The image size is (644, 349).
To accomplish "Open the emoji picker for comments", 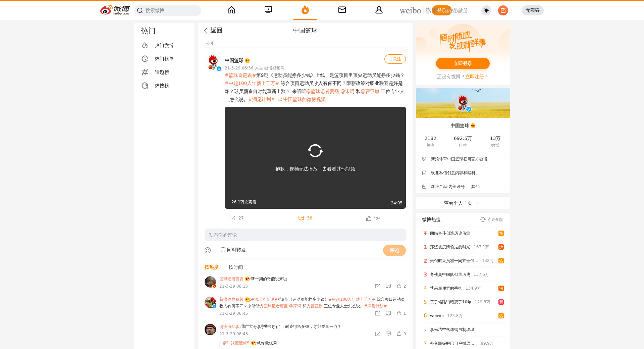I will pyautogui.click(x=208, y=250).
